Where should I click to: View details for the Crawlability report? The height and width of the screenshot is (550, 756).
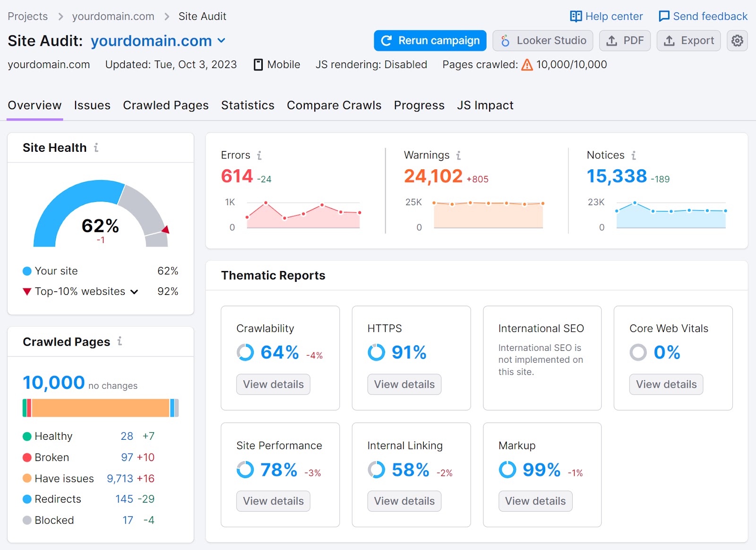(273, 384)
